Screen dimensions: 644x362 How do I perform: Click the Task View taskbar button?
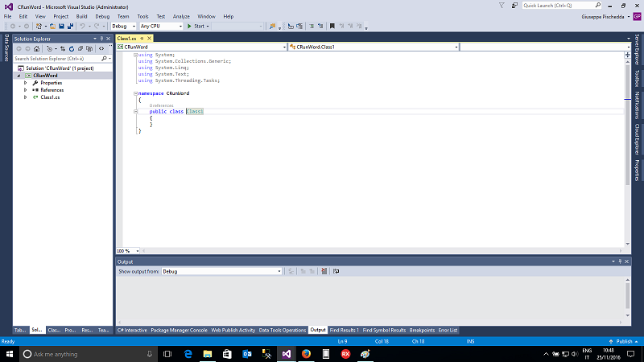[167, 354]
